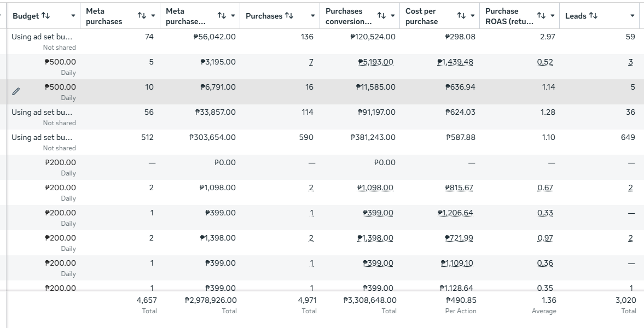Image resolution: width=644 pixels, height=328 pixels.
Task: Edit budget pencil icon on ₱500.00 row
Action: (16, 91)
